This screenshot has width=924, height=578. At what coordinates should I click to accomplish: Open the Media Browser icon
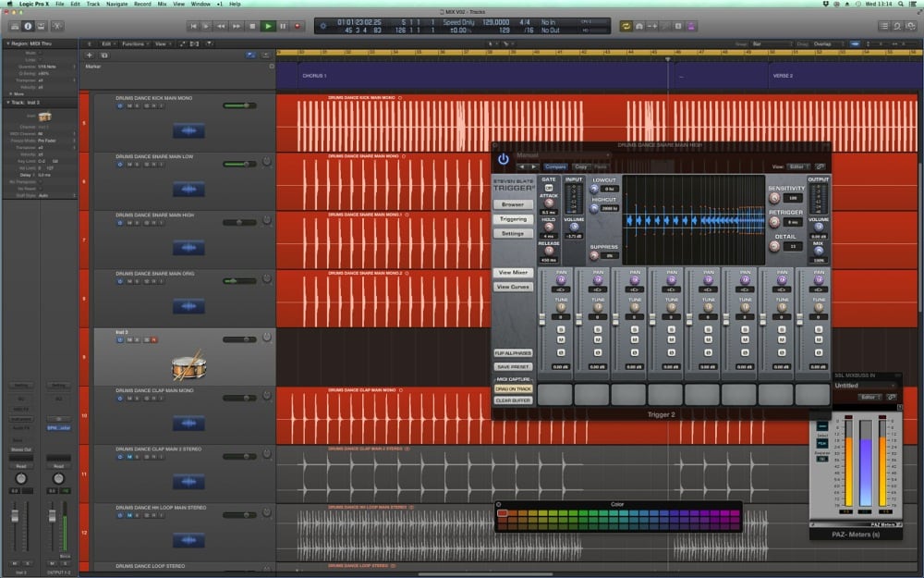911,26
